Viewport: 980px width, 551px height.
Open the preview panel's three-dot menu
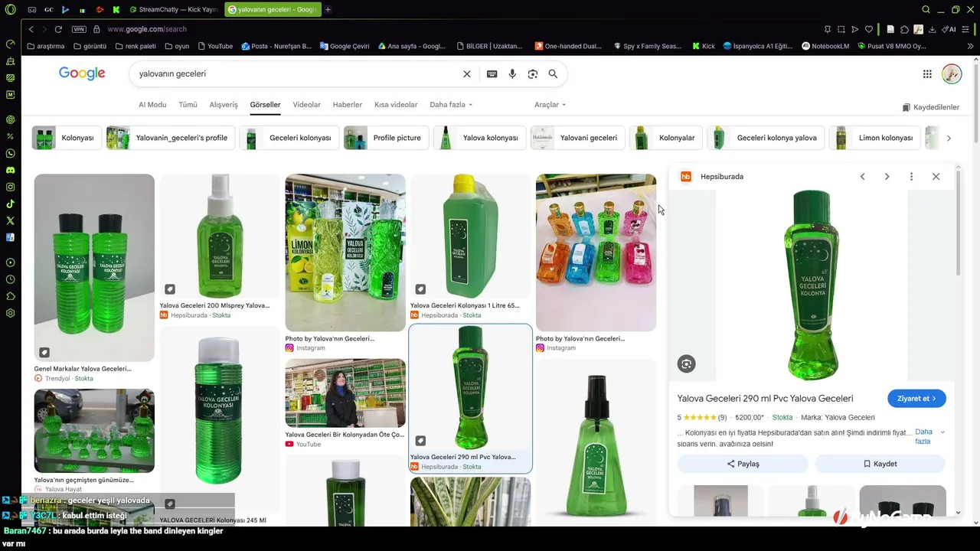coord(911,177)
